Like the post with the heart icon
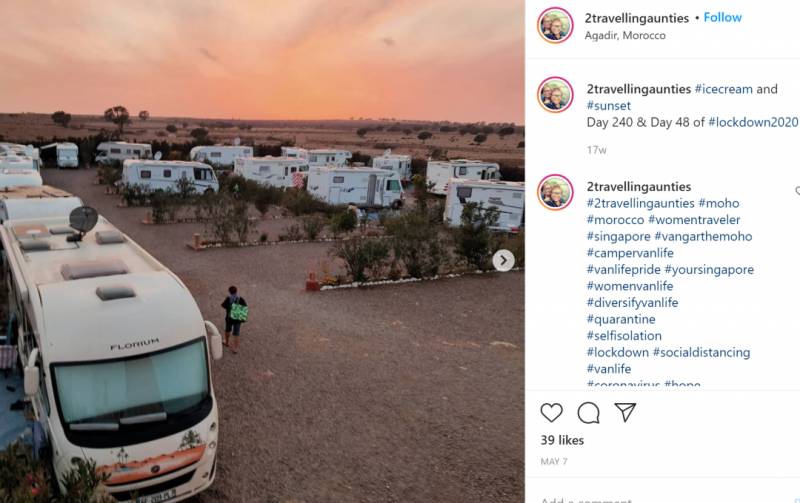Image resolution: width=800 pixels, height=503 pixels. point(551,413)
